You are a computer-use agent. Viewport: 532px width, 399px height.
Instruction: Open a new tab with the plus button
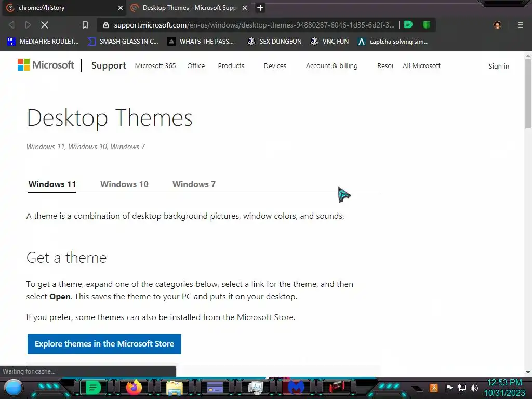(260, 8)
